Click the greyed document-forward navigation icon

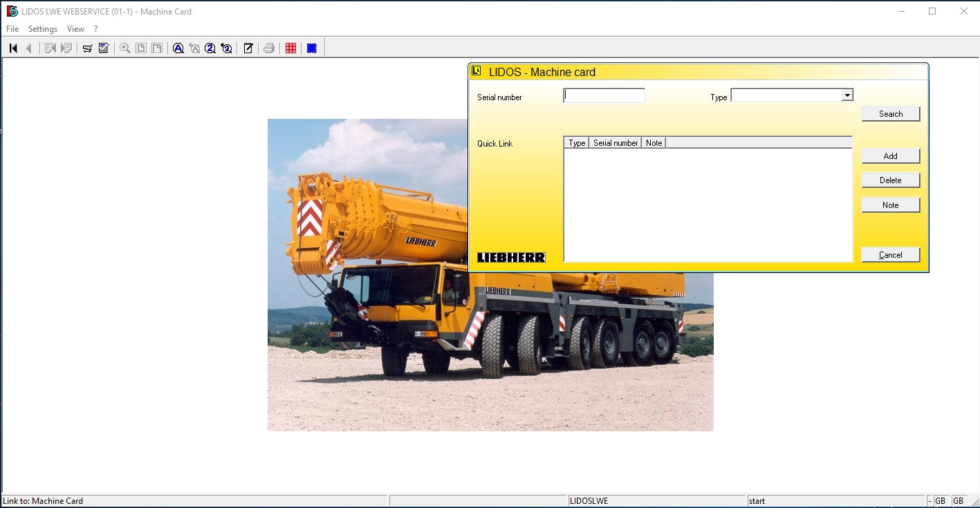point(66,48)
